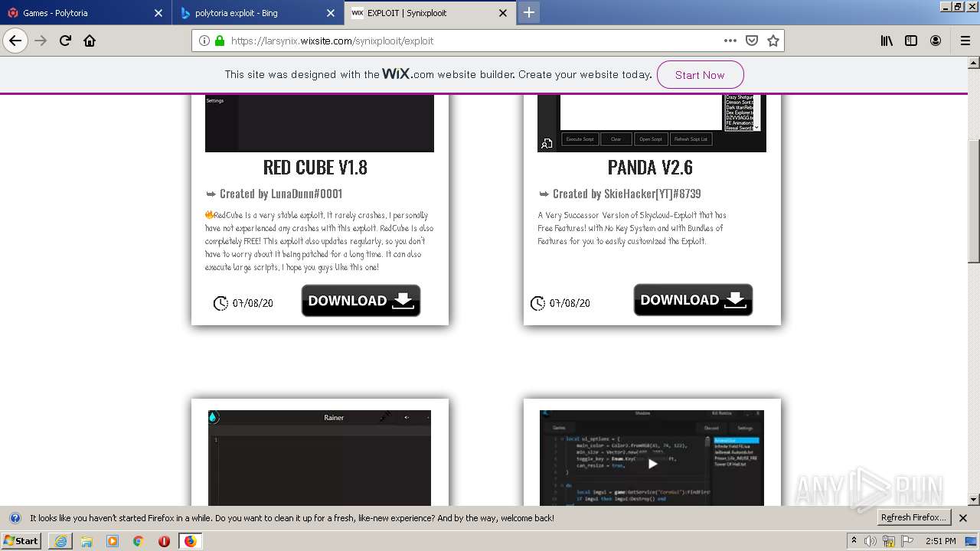
Task: Open the Red Cube screenshot thumbnail
Action: coord(319,122)
